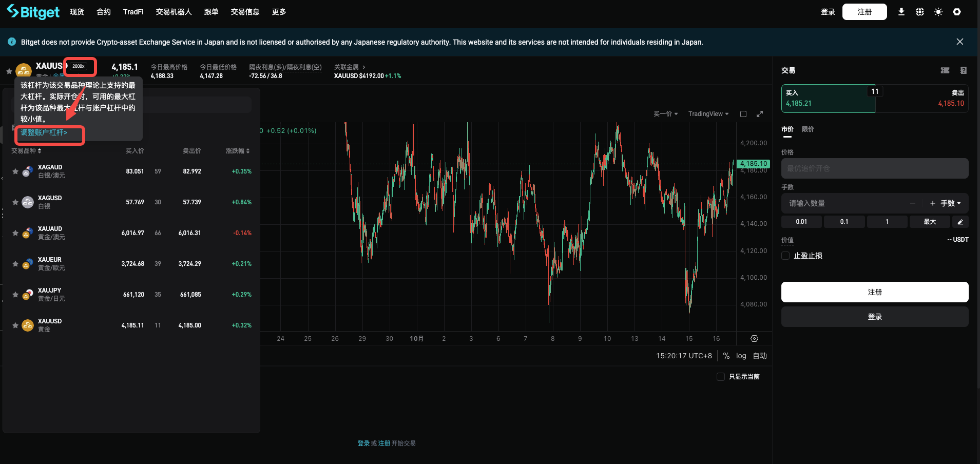980x464 pixels.
Task: Switch to the 限价 order tab
Action: click(808, 129)
